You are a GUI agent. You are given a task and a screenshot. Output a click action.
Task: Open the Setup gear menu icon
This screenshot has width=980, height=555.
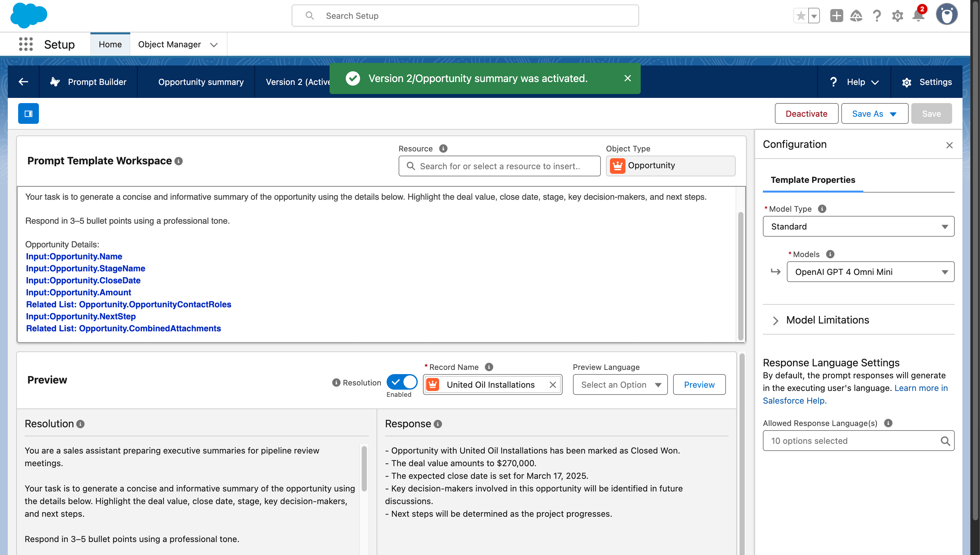coord(897,16)
